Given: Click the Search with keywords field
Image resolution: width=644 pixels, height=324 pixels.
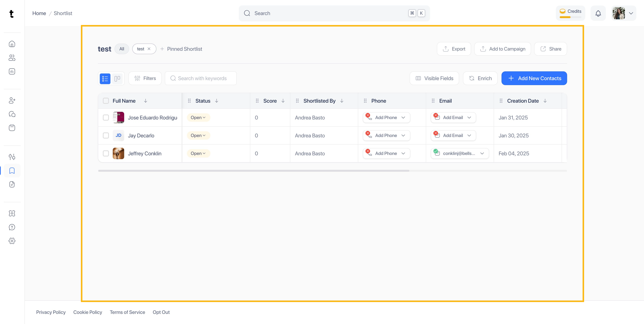Looking at the screenshot, I should 202,78.
